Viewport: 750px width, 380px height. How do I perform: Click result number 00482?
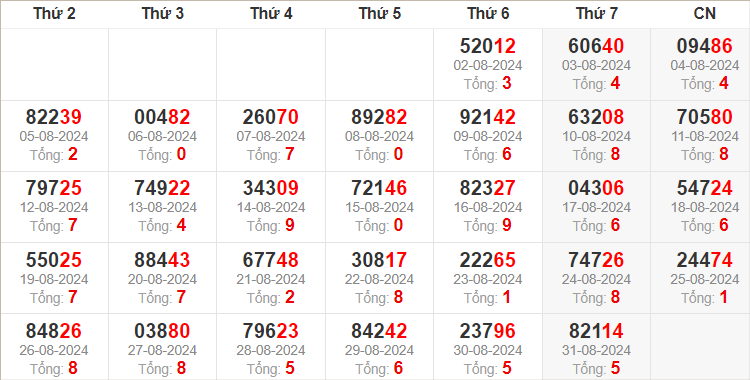[x=162, y=117]
